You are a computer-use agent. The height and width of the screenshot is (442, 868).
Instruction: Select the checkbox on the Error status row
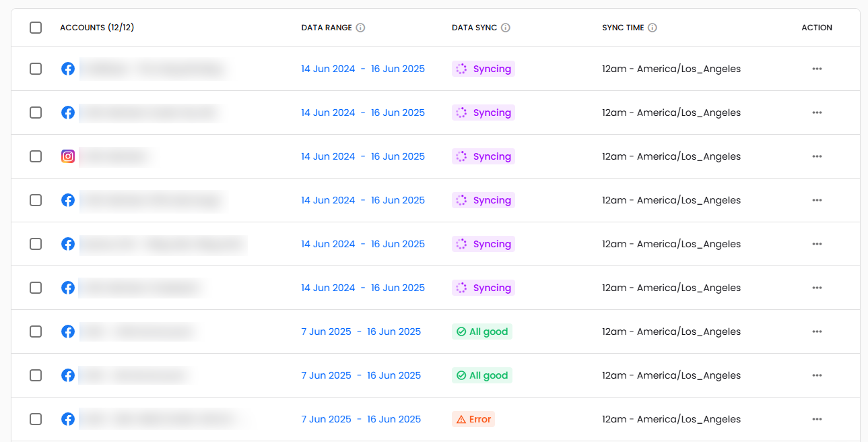(36, 419)
